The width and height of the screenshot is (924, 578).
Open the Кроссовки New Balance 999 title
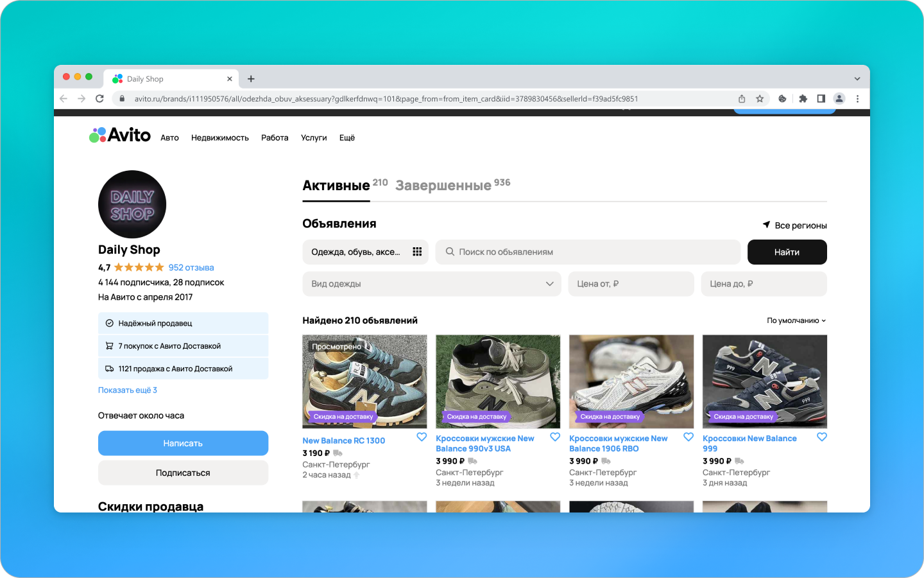point(749,443)
